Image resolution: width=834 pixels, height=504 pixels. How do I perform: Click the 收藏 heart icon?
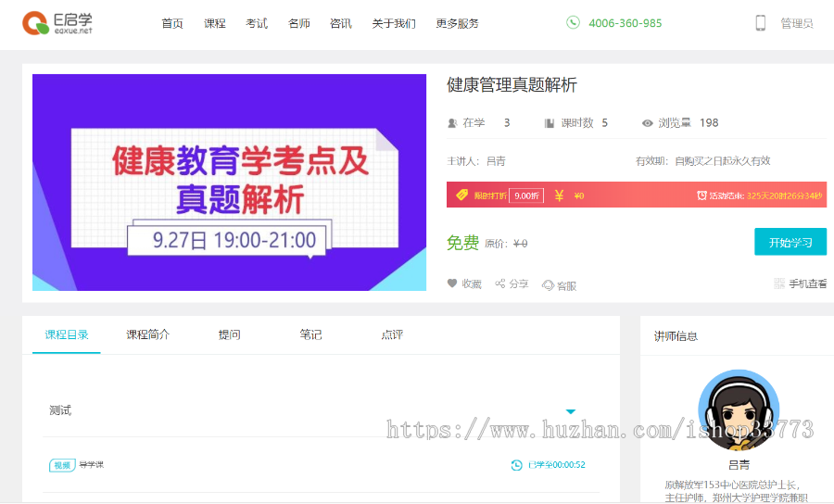452,283
